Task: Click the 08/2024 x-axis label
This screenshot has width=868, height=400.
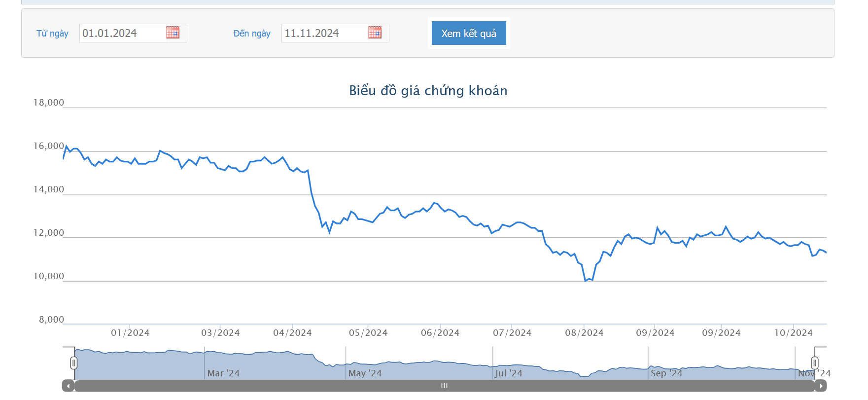Action: 584,333
